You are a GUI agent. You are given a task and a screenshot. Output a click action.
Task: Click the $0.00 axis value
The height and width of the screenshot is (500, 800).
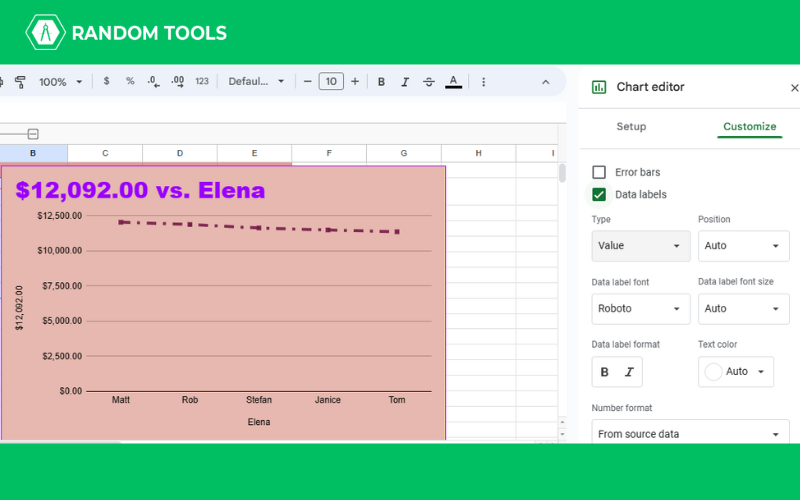click(x=71, y=391)
